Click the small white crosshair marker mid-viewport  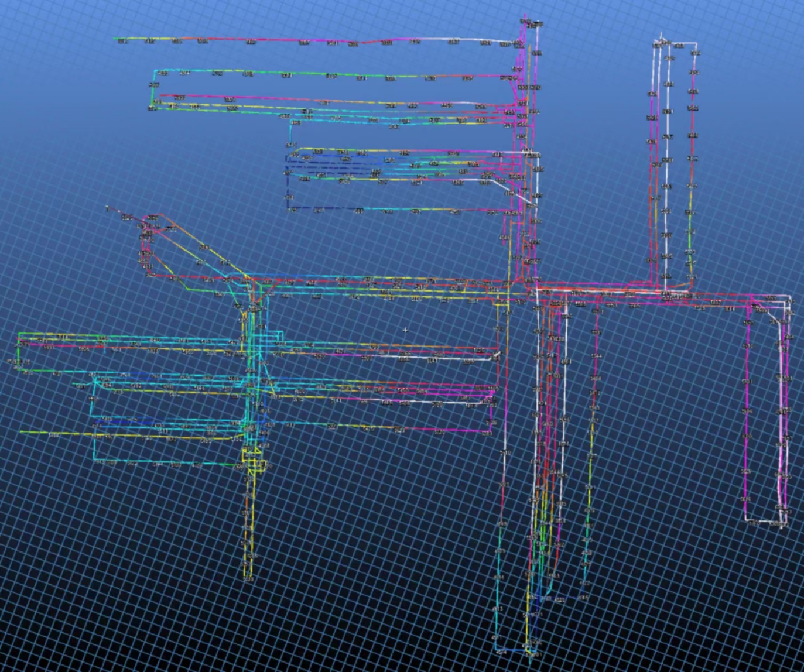point(405,330)
